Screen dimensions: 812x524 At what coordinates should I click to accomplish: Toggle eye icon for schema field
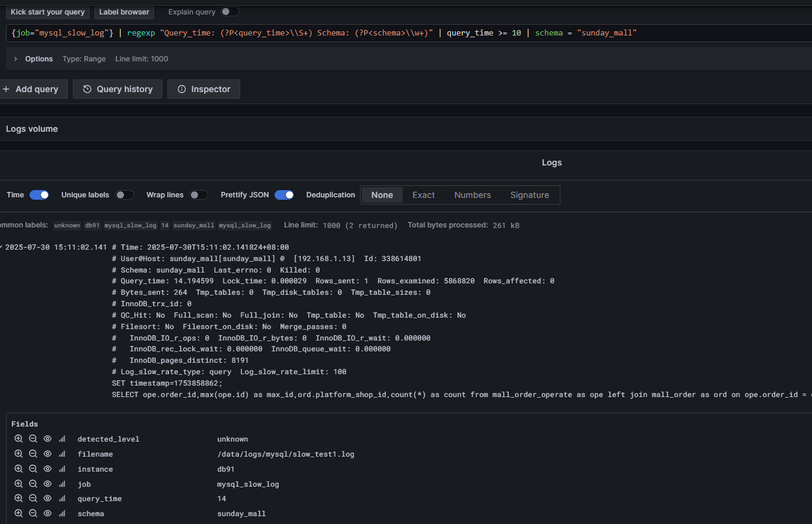point(48,514)
